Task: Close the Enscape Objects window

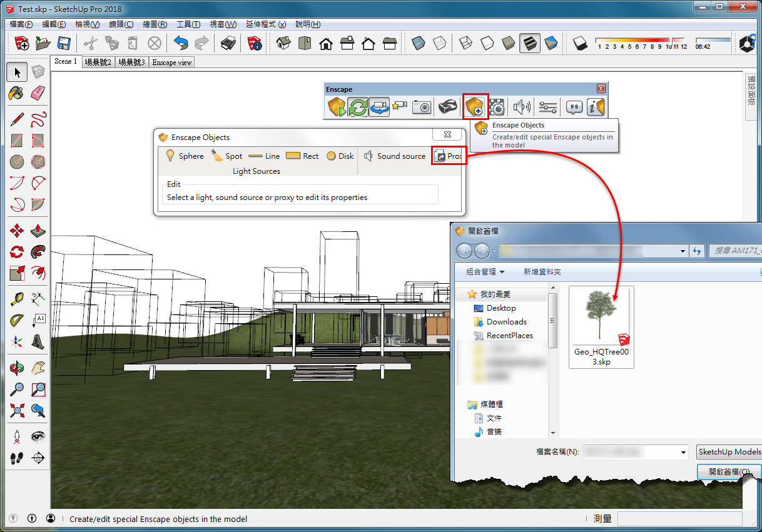Action: click(x=447, y=134)
